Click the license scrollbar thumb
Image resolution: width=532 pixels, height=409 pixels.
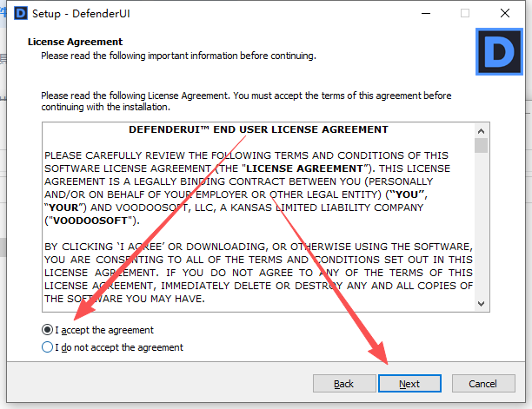point(481,146)
